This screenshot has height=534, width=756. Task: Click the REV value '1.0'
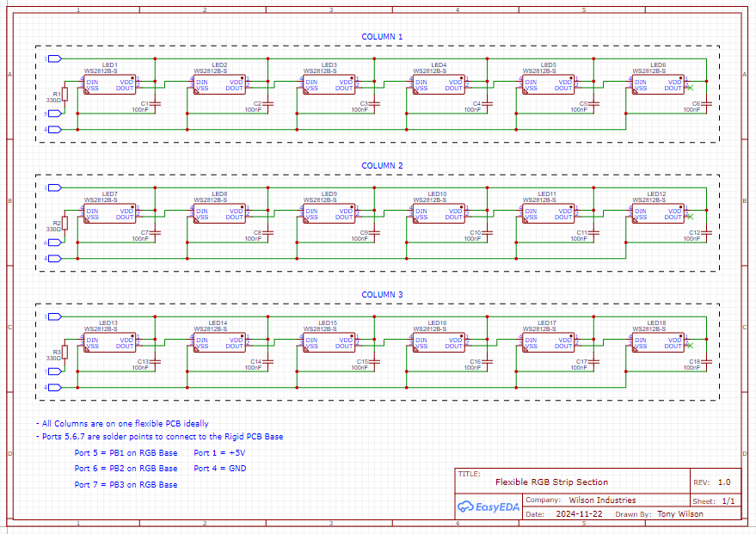pyautogui.click(x=724, y=482)
